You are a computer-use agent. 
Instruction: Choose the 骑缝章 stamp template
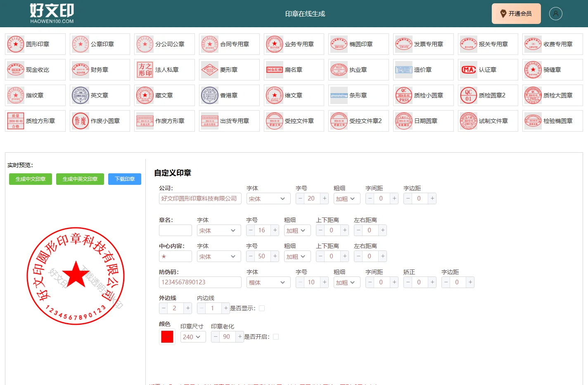coord(552,70)
